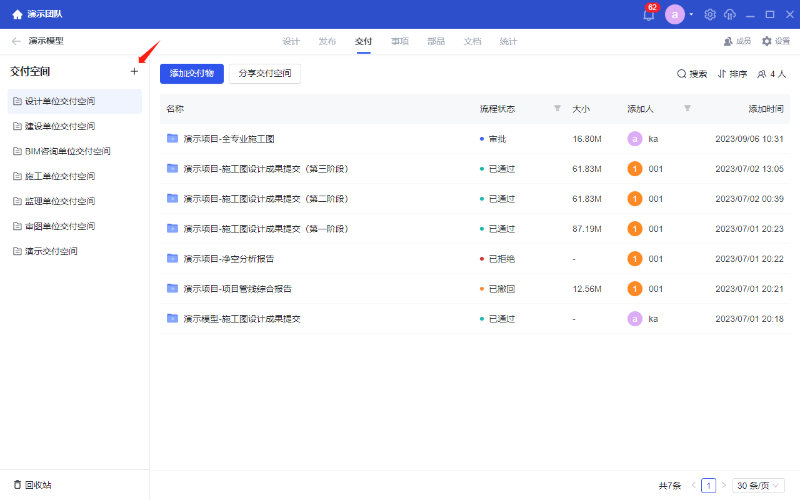The height and width of the screenshot is (500, 800).
Task: Open the 部品 tab
Action: pos(436,41)
